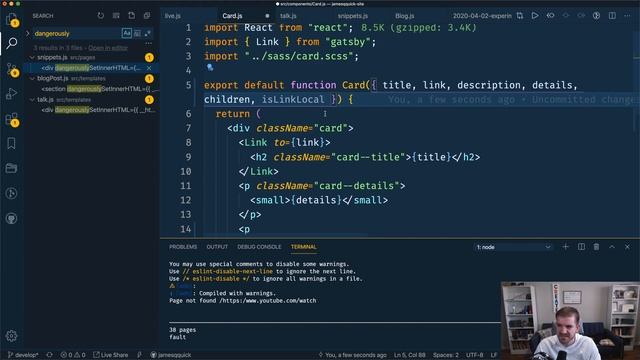Image resolution: width=640 pixels, height=360 pixels.
Task: Click the develop branch in status bar
Action: [23, 355]
